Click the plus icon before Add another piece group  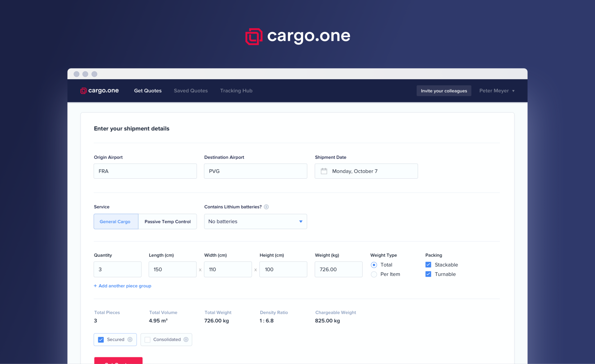[95, 286]
